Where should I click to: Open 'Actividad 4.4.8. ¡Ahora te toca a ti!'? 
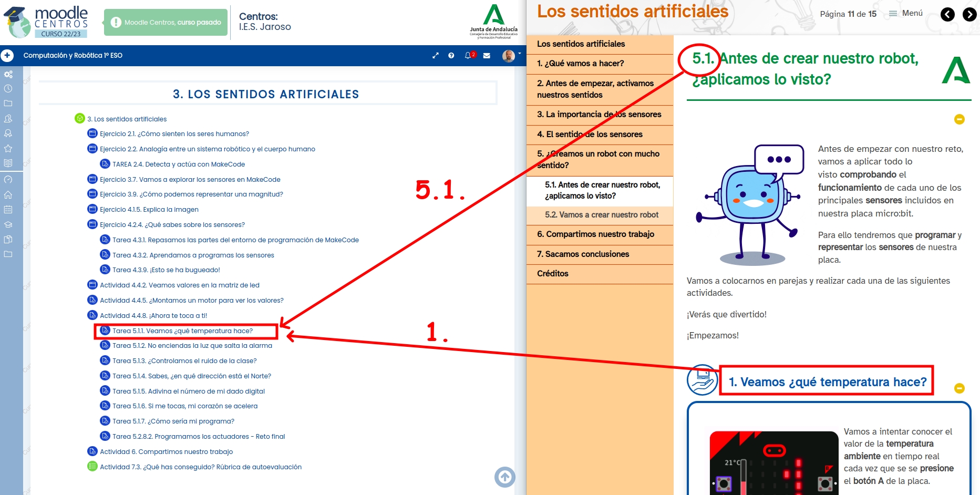click(x=153, y=316)
